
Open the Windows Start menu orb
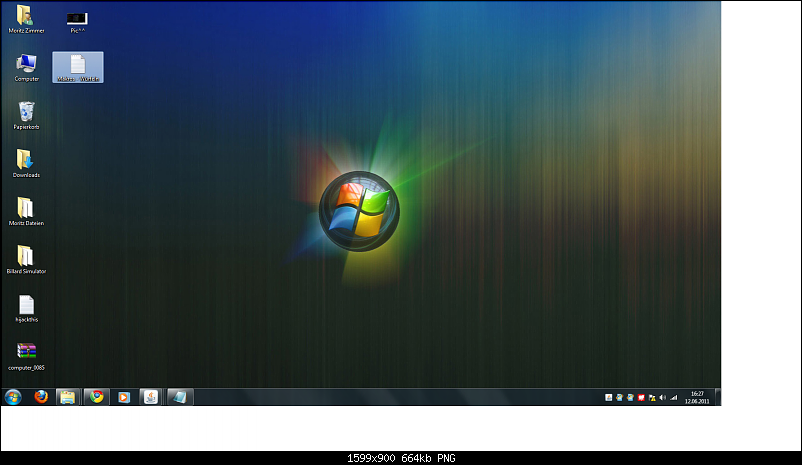pos(13,397)
